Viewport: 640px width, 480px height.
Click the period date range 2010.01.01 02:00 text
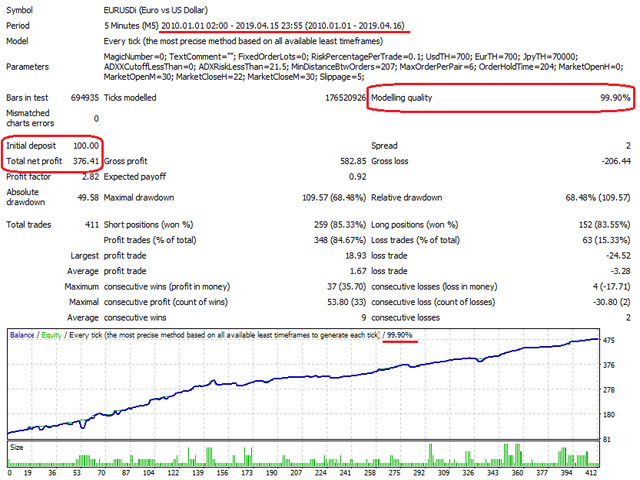pyautogui.click(x=194, y=26)
